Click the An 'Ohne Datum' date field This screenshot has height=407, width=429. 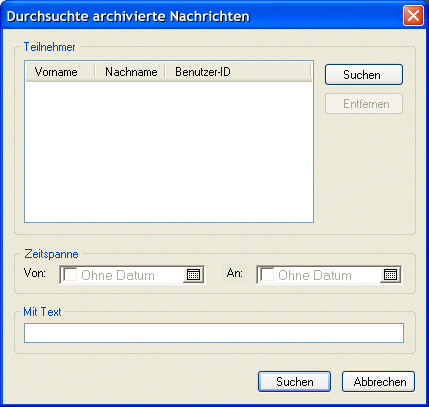[329, 275]
